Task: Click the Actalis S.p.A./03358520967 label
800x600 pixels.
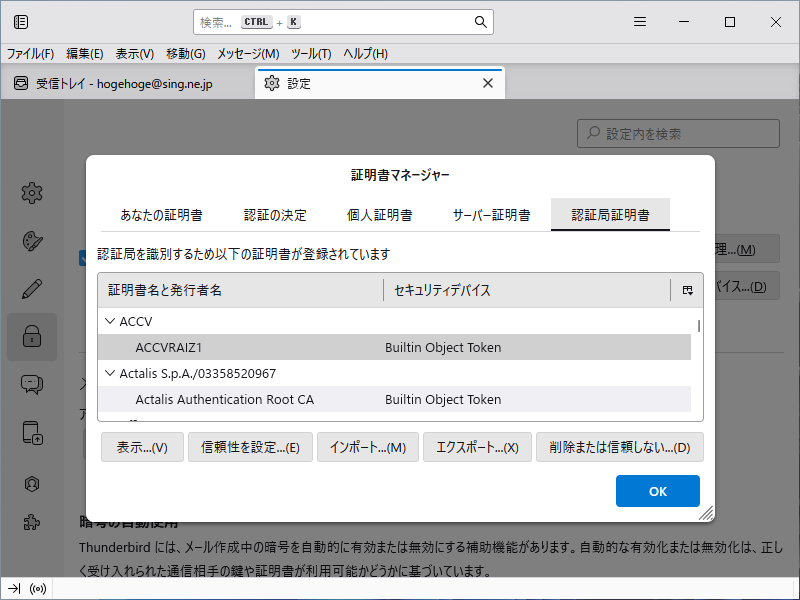Action: (197, 373)
